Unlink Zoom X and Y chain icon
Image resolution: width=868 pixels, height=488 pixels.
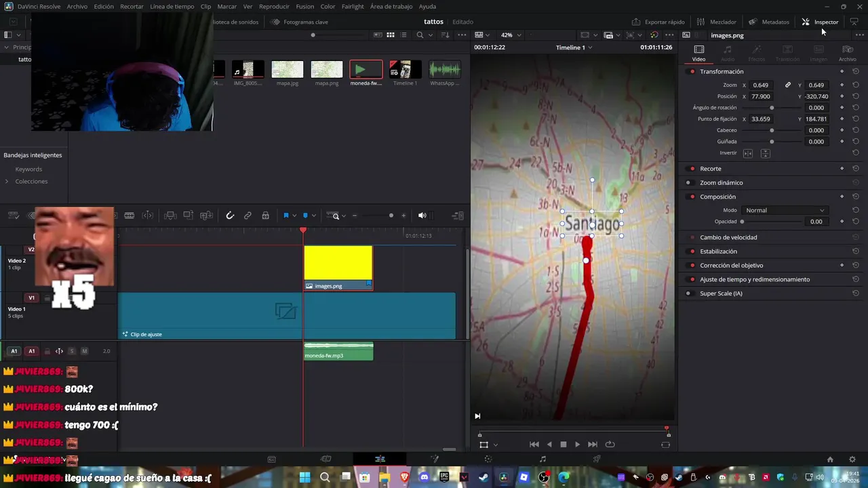coord(788,85)
